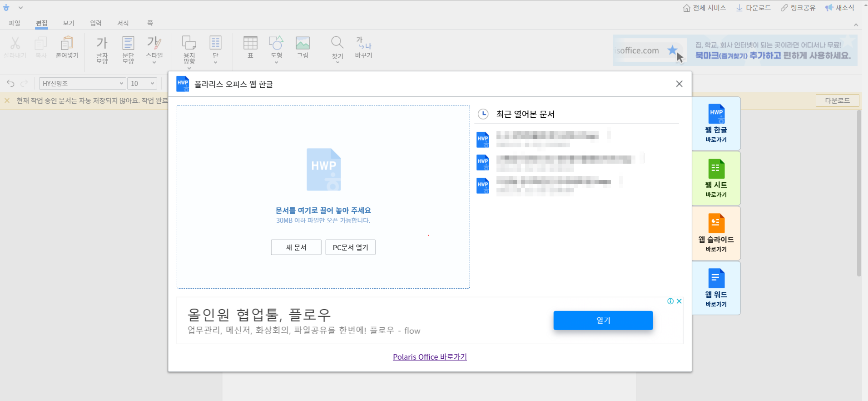The width and height of the screenshot is (868, 401).
Task: Open the Style (스타일) tool
Action: pos(154,47)
